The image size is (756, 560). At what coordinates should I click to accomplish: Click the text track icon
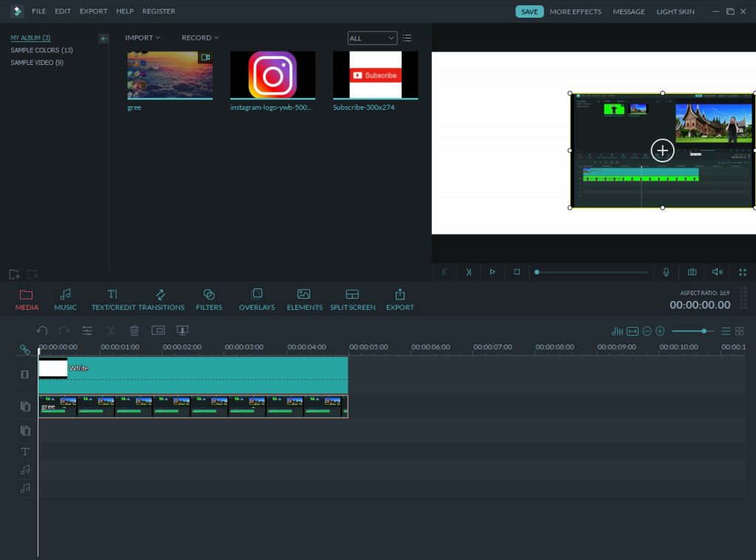pos(25,452)
